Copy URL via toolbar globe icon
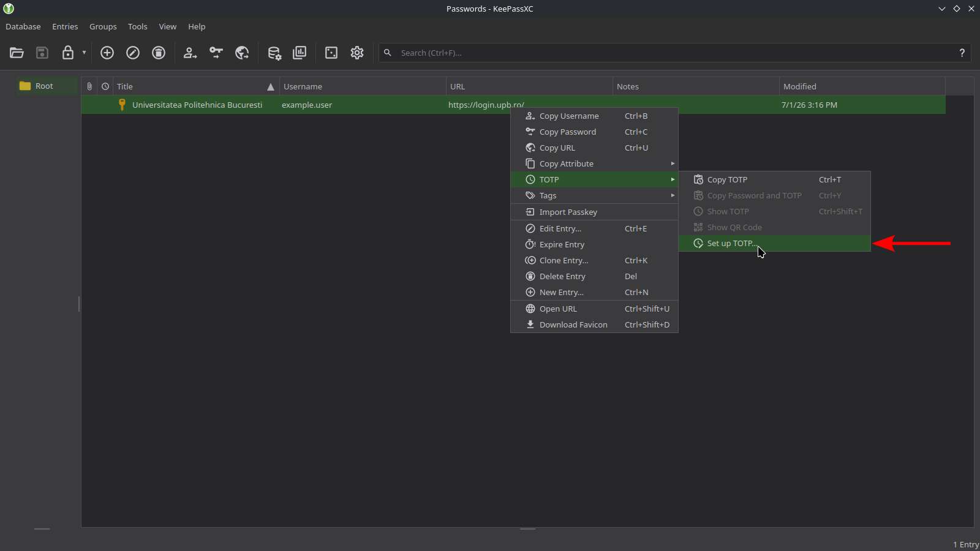Screen dimensions: 980x551 (242, 53)
